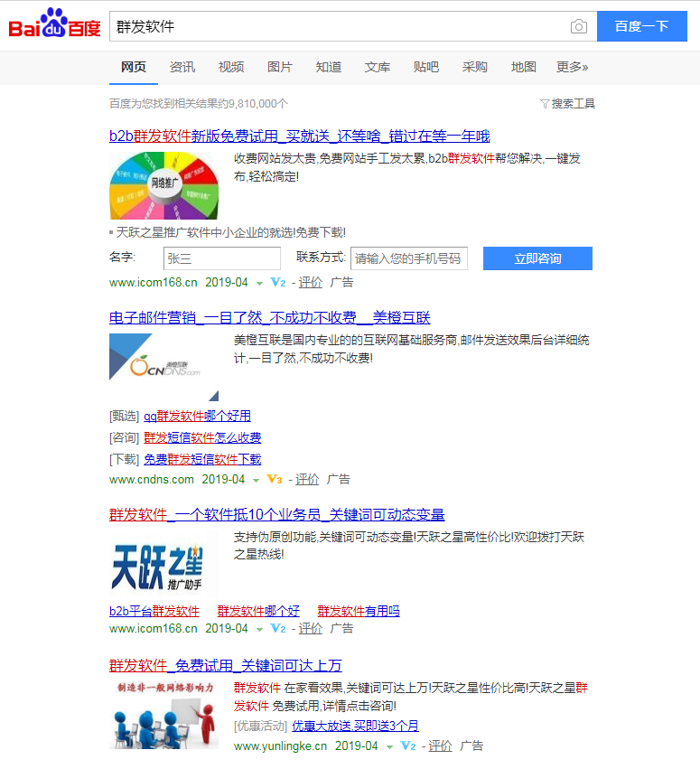Open the 免费群发短信软件下载 link

click(x=202, y=460)
